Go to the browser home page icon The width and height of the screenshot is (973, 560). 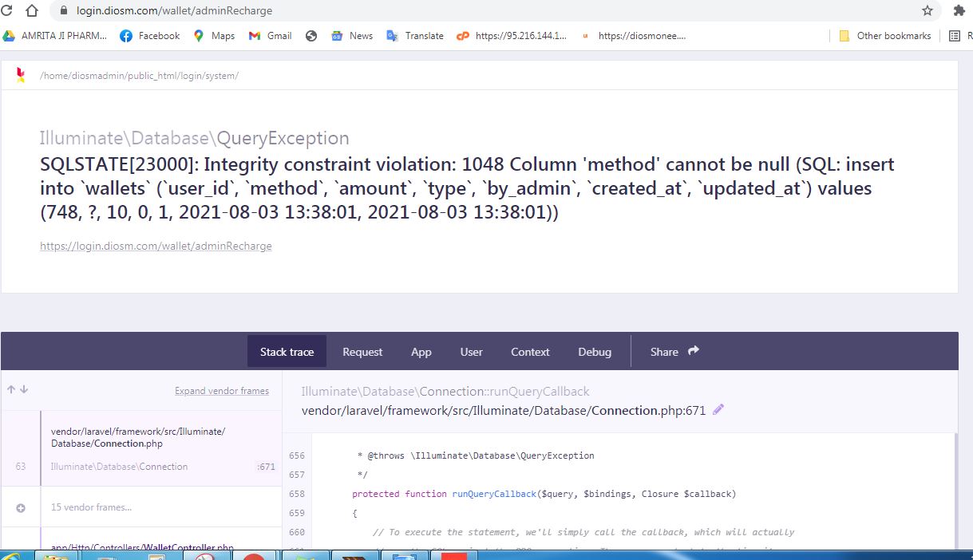point(32,11)
